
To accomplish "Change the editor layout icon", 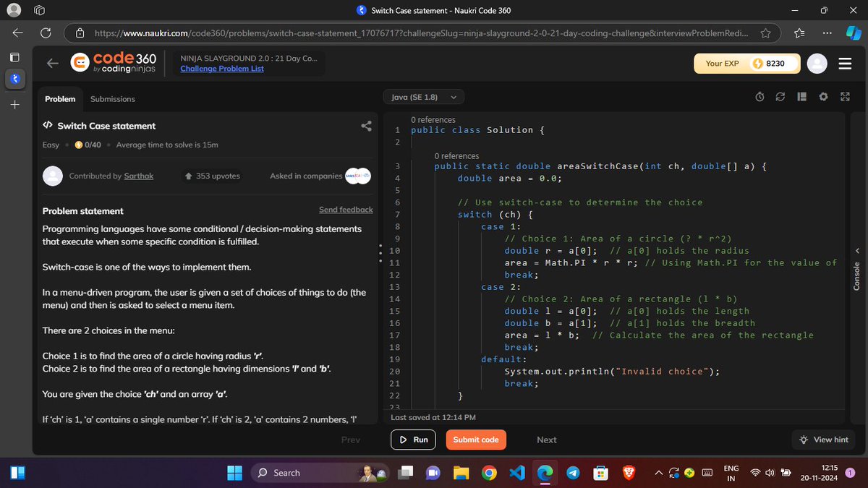I will coord(801,98).
